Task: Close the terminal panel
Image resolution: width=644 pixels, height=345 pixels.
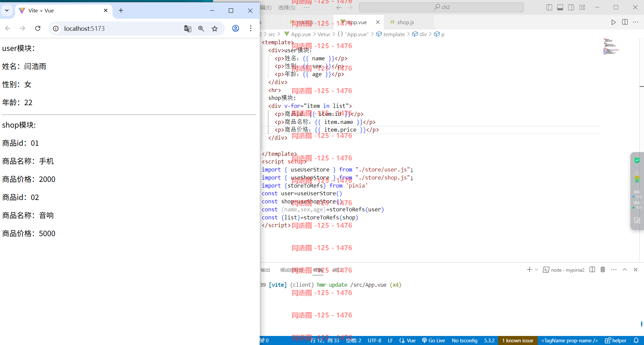Action: point(636,270)
